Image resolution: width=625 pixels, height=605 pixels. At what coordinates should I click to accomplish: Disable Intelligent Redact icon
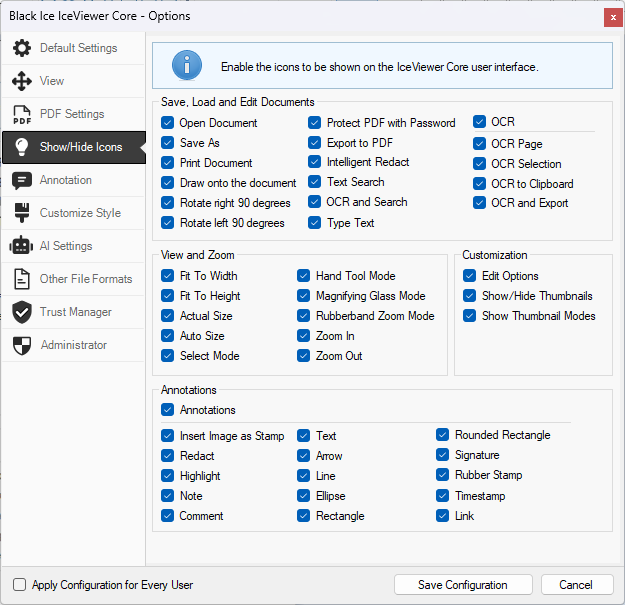314,162
